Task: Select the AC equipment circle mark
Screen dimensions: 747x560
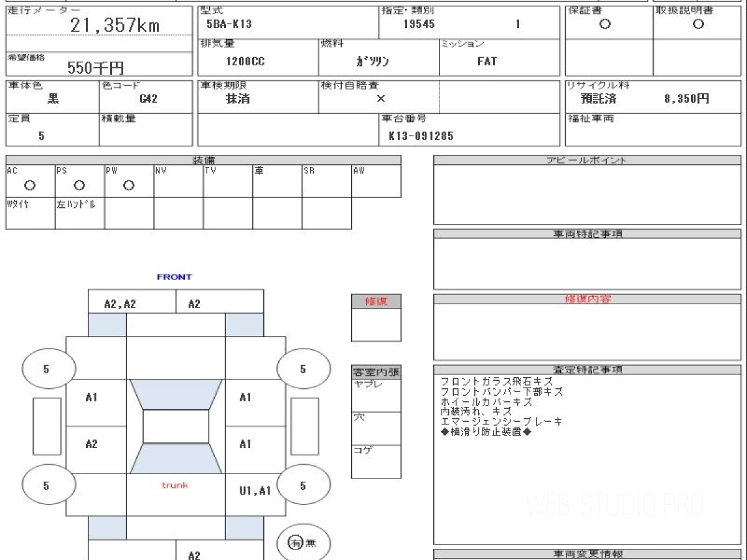Action: pyautogui.click(x=29, y=185)
